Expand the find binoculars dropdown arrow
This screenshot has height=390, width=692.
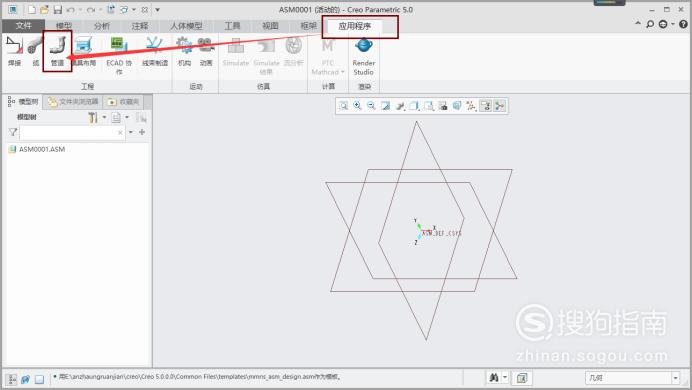tap(505, 378)
